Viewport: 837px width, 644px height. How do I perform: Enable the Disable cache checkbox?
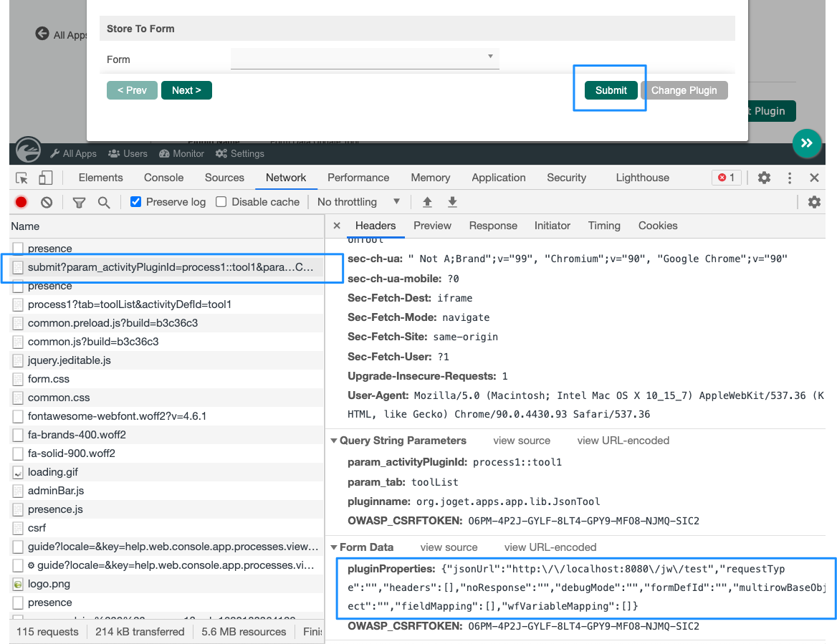[x=221, y=202]
